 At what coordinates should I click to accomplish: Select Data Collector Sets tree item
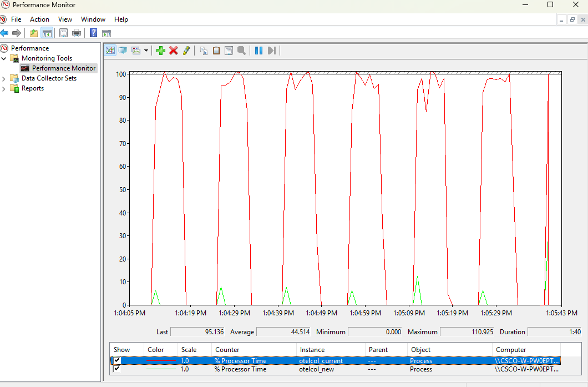(49, 78)
